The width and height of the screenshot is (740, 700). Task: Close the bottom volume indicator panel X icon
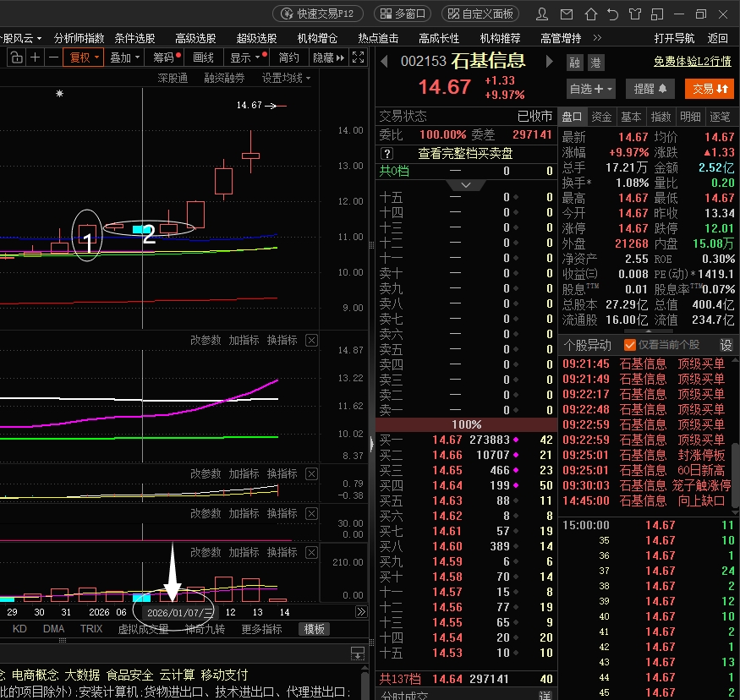point(311,552)
